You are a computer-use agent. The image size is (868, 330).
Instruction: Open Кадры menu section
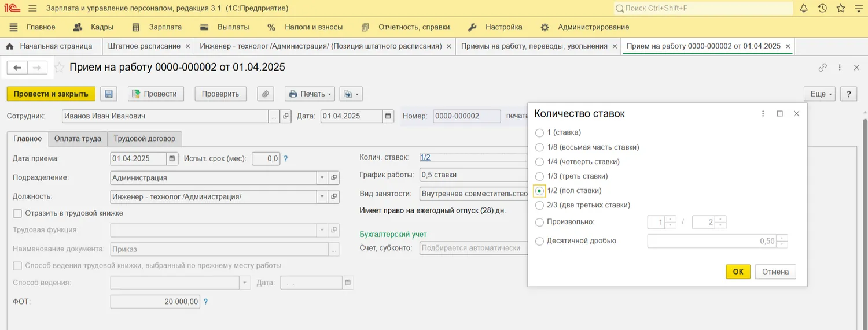pyautogui.click(x=94, y=27)
